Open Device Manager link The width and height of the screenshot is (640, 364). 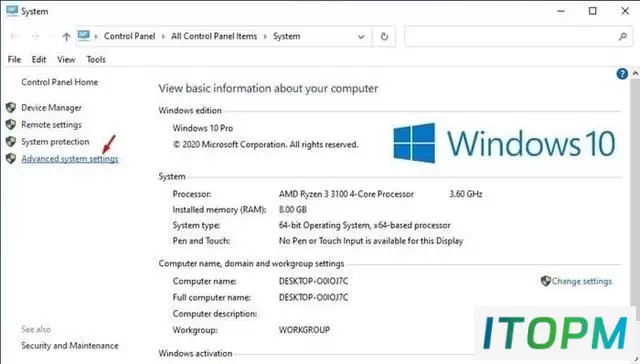[51, 108]
